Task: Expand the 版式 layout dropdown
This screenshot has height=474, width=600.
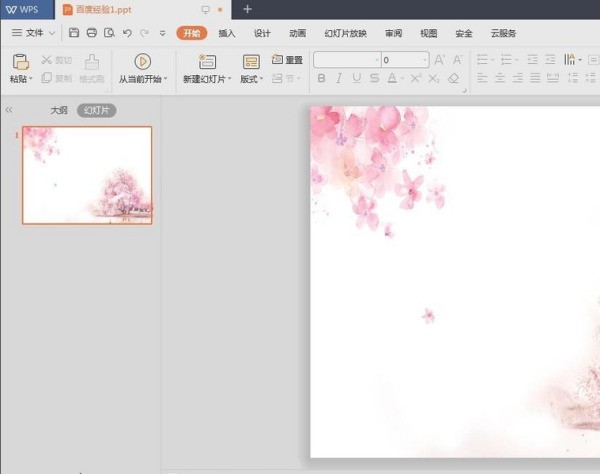Action: pyautogui.click(x=252, y=79)
